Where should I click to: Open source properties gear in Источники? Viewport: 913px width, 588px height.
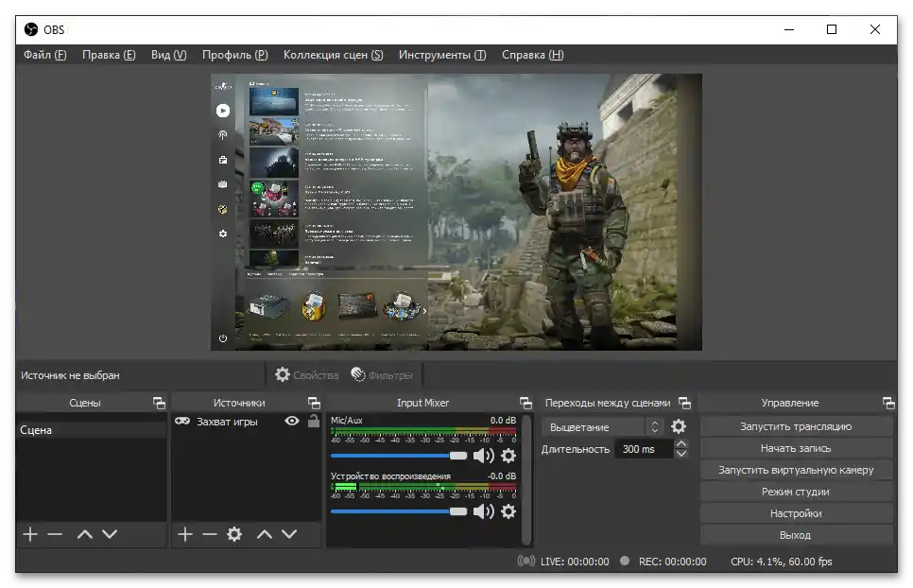[x=234, y=534]
